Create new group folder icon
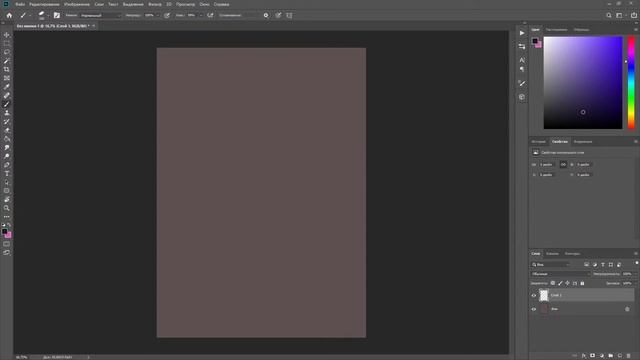640x360 pixels. click(611, 356)
